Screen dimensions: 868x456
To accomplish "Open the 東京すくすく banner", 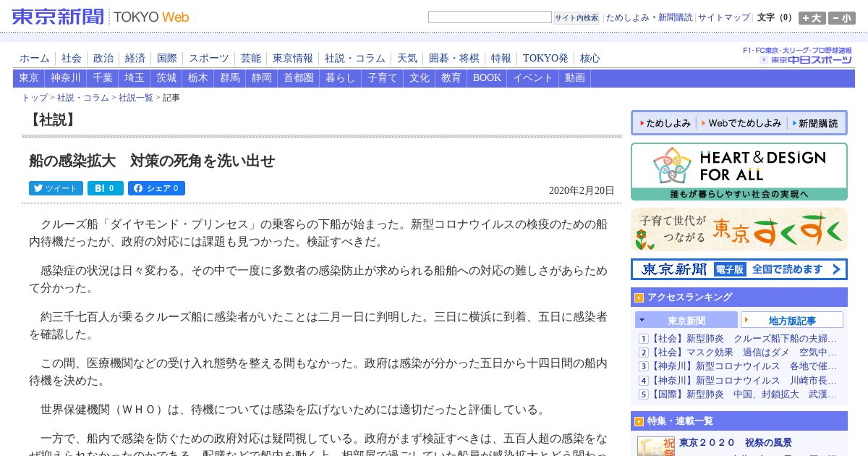I will 739,229.
